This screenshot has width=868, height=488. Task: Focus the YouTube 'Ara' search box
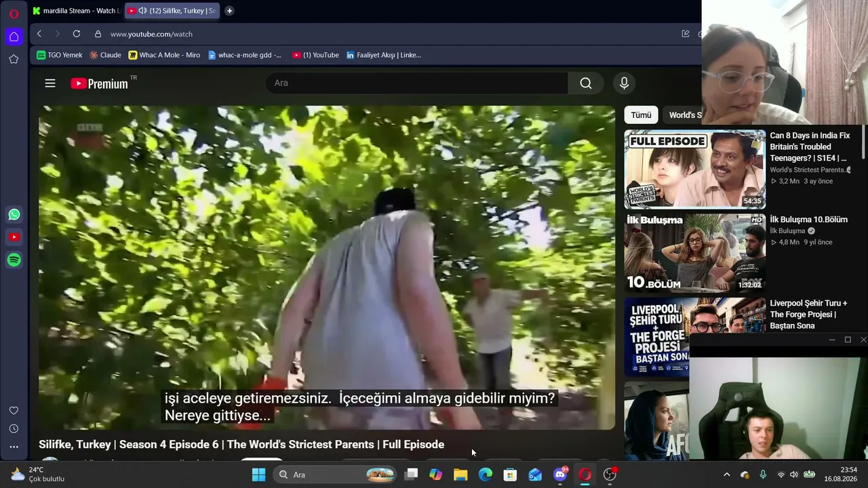point(416,83)
